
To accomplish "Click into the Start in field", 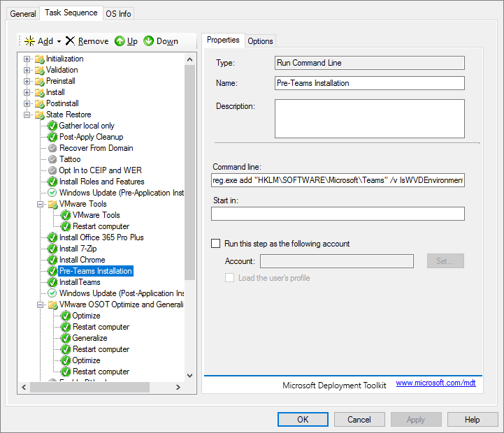I will pos(338,214).
